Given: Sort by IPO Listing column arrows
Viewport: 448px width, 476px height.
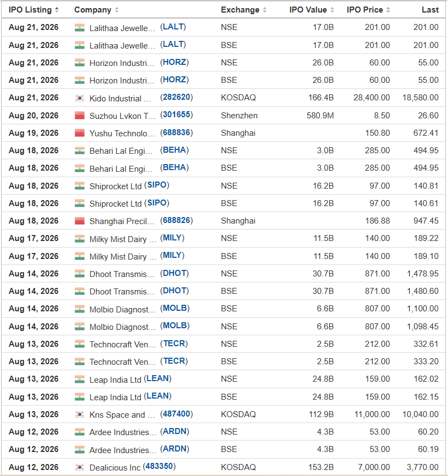Looking at the screenshot, I should click(x=57, y=10).
